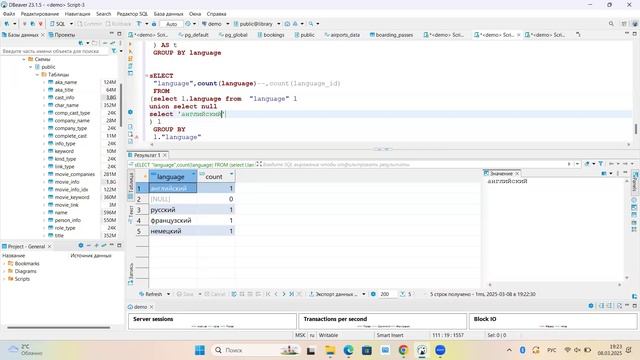The height and width of the screenshot is (360, 640).
Task: Click the Rollback button in toolbar
Action: 118,24
